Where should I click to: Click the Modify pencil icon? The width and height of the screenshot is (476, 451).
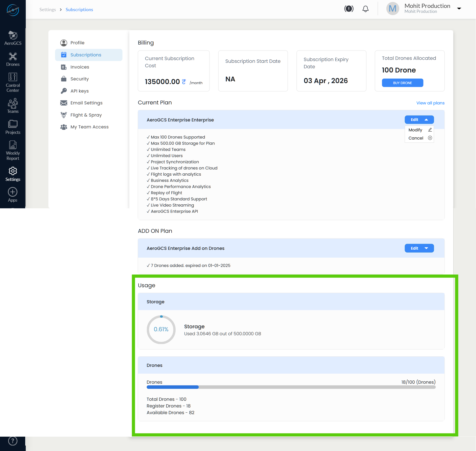[430, 130]
